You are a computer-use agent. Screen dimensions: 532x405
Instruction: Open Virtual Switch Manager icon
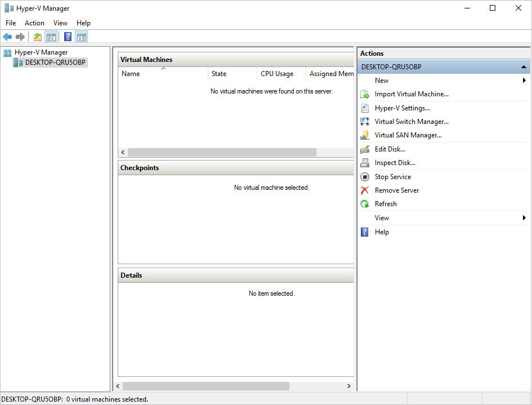pyautogui.click(x=365, y=122)
